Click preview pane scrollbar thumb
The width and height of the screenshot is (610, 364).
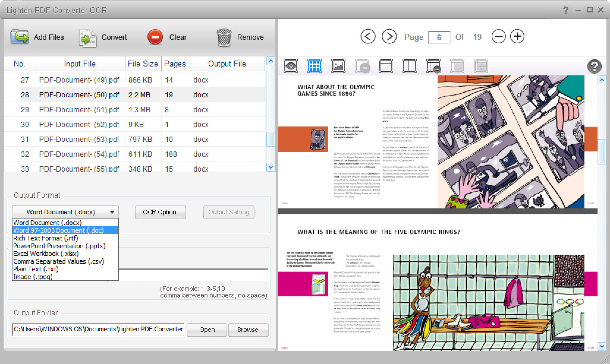click(602, 151)
